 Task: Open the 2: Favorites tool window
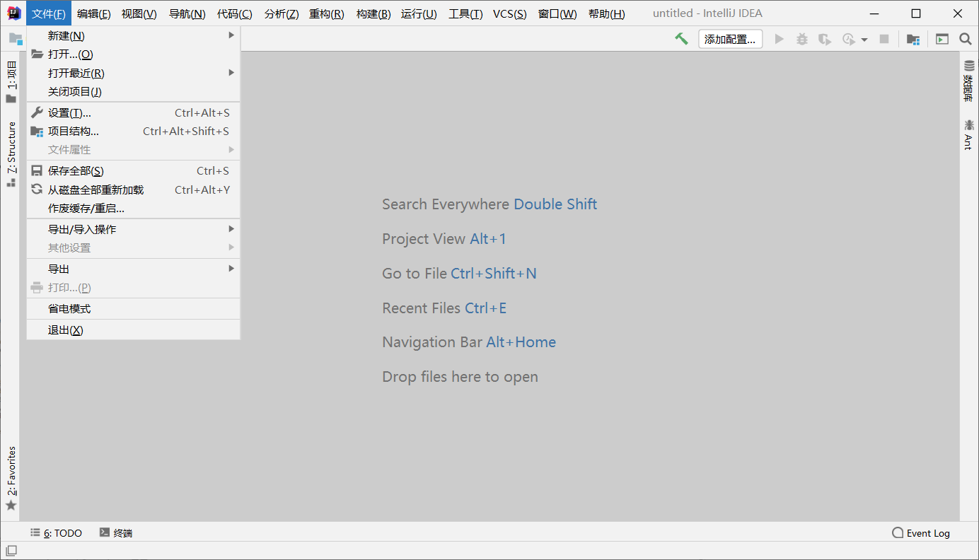click(x=11, y=479)
